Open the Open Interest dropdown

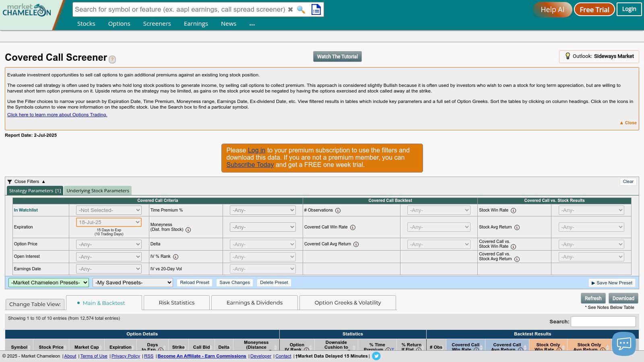pos(109,257)
